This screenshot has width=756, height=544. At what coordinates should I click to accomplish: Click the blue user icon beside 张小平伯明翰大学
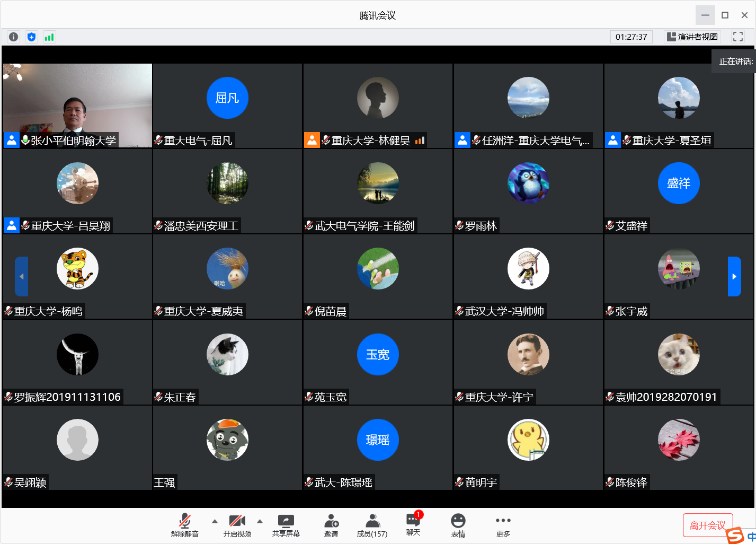tap(12, 140)
